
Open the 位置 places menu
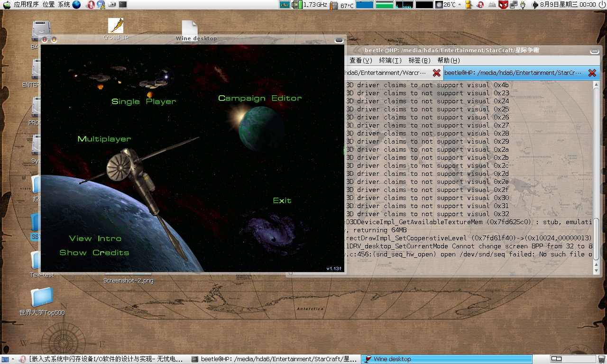point(48,5)
